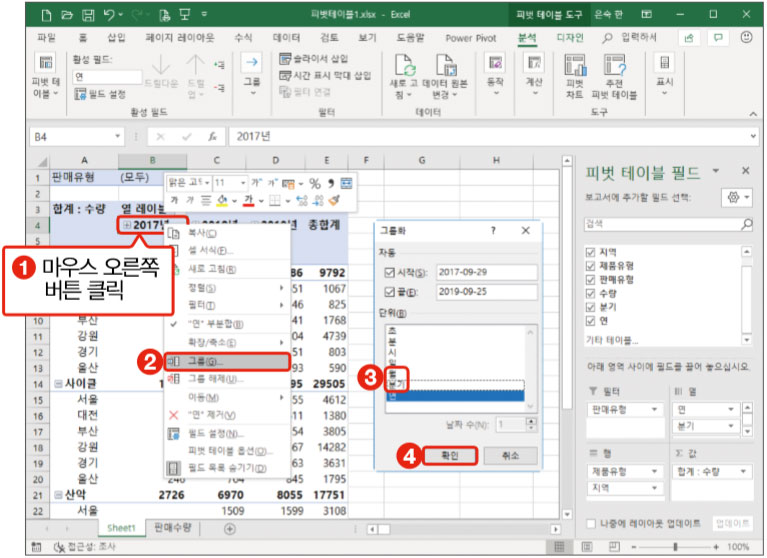The height and width of the screenshot is (558, 767).
Task: Click the 계산 icon in ribbon
Action: [x=534, y=63]
